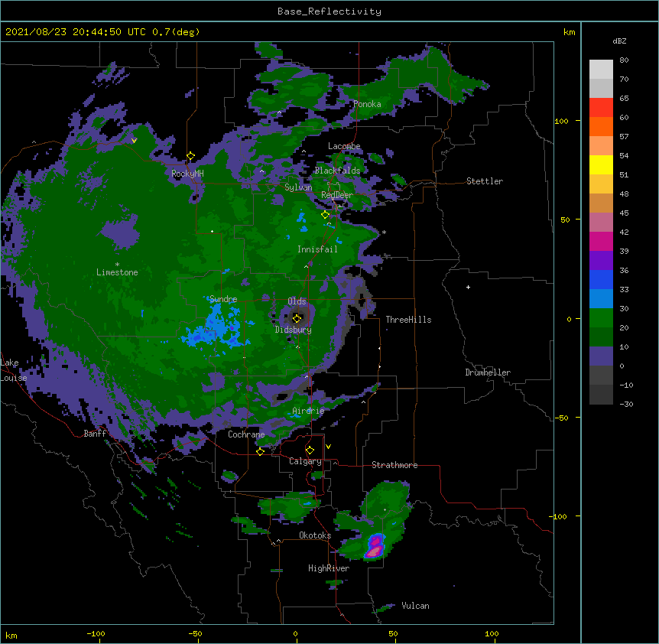Click the yellow diamond marker above RockyMH
This screenshot has width=659, height=644.
(190, 156)
